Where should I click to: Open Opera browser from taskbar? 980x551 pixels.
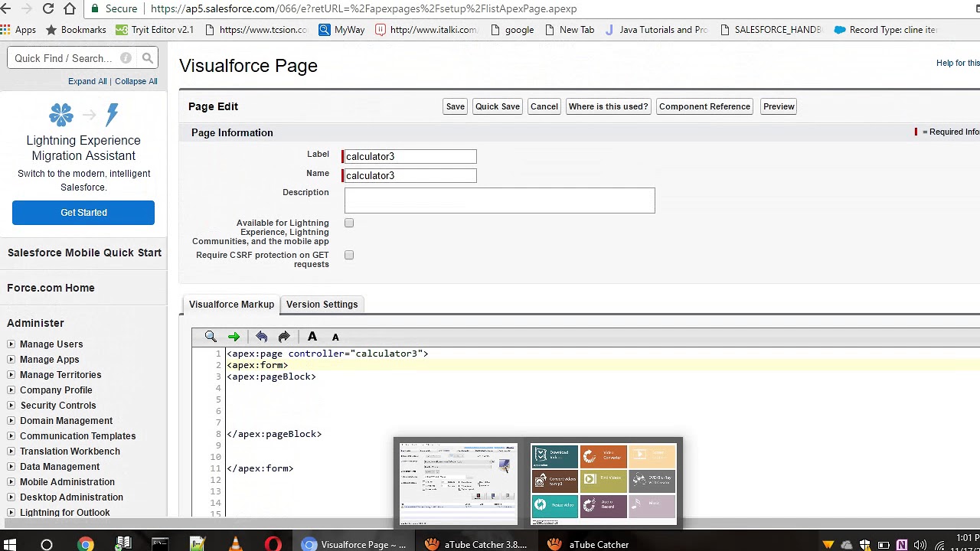(273, 544)
